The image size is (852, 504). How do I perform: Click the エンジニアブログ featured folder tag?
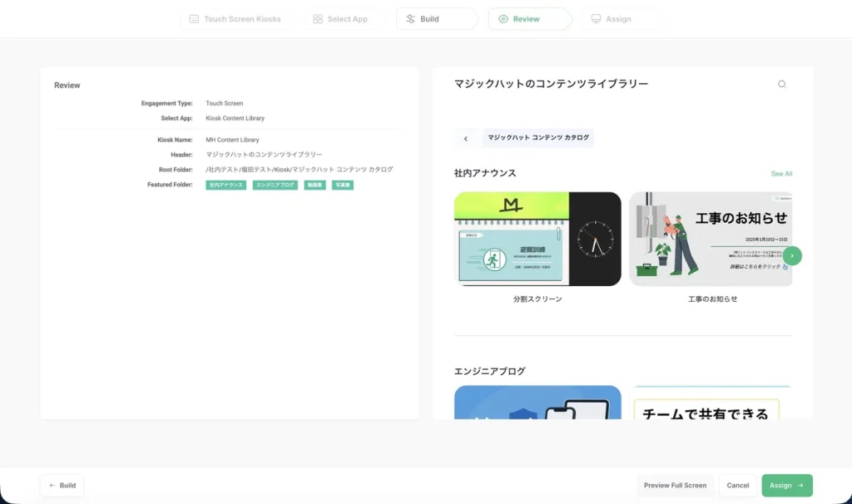(x=275, y=185)
